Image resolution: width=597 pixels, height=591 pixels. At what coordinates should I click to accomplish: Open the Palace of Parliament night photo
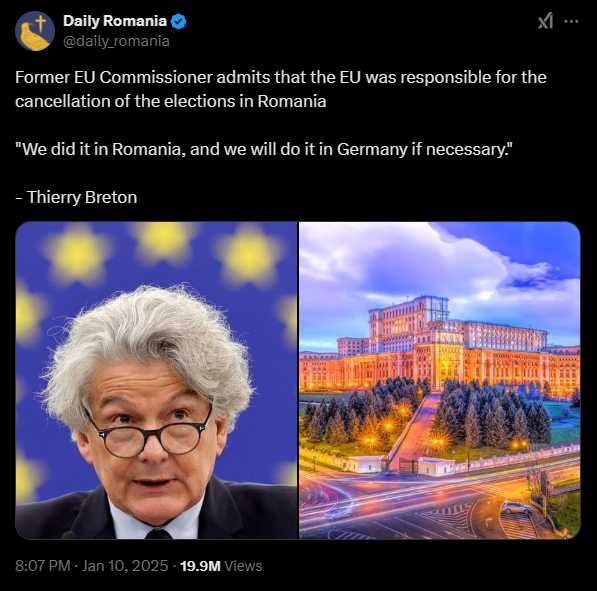440,380
